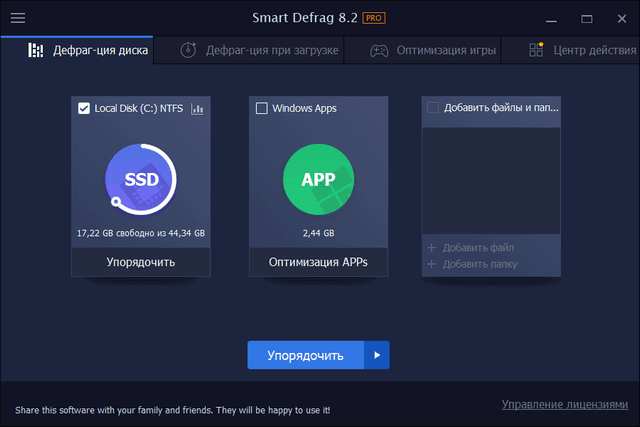Click the disk defrag tab icon
Viewport: 640px width, 427px height.
point(36,50)
